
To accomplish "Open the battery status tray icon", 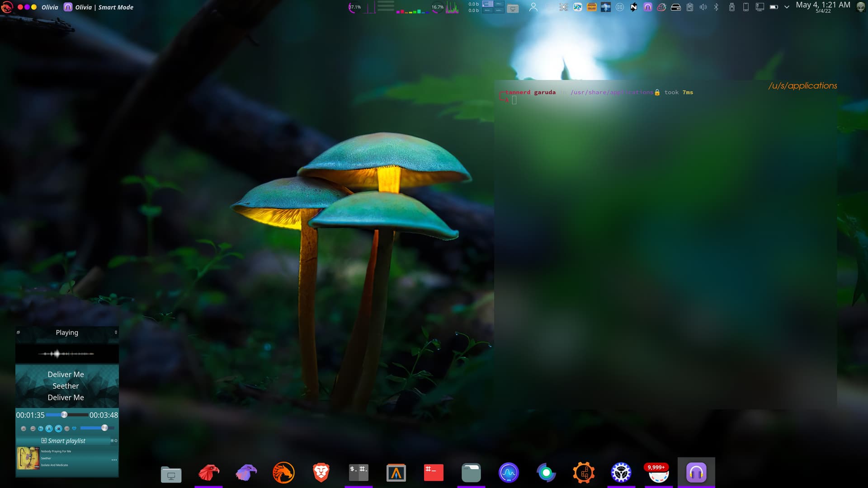I will 774,7.
